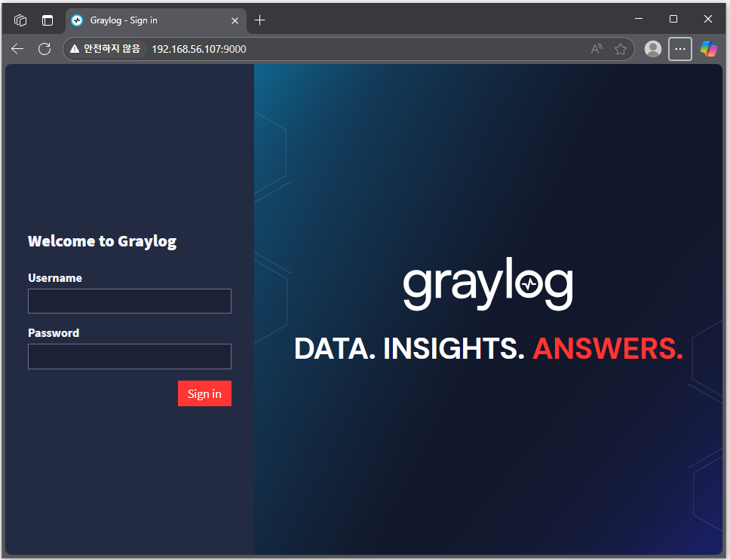Focus the Password input field
Screen dimensions: 730x560
pyautogui.click(x=130, y=357)
